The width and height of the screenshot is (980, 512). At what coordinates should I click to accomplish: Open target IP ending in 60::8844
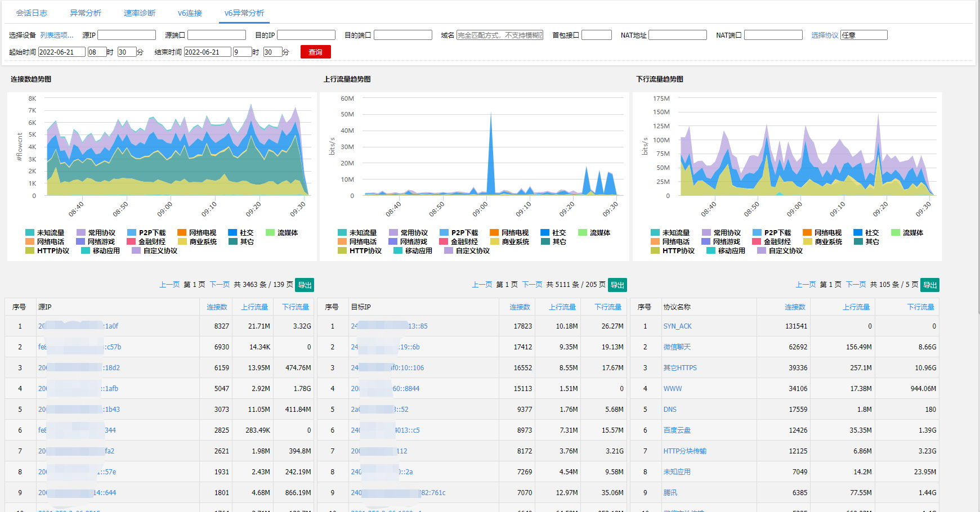[x=385, y=388]
